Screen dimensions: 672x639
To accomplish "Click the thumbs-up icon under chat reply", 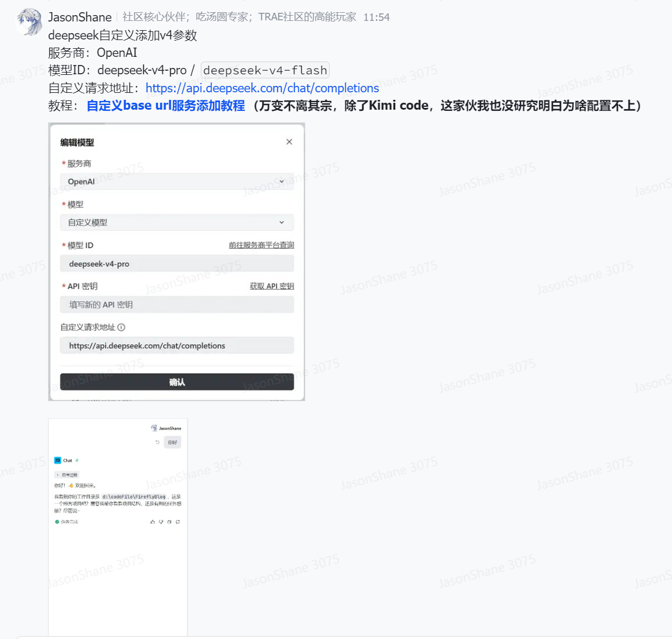I will [x=153, y=522].
